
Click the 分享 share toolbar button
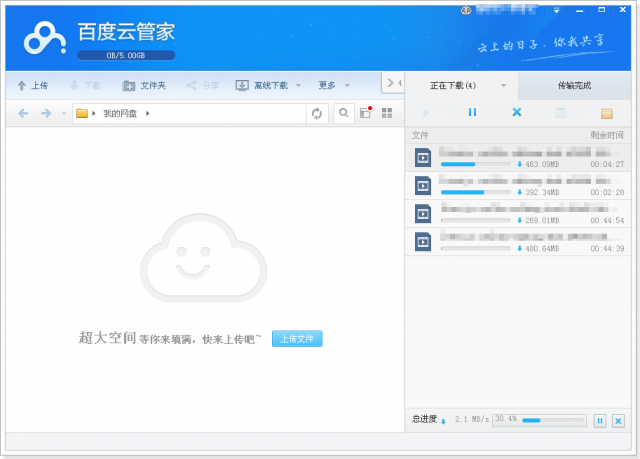[x=202, y=85]
